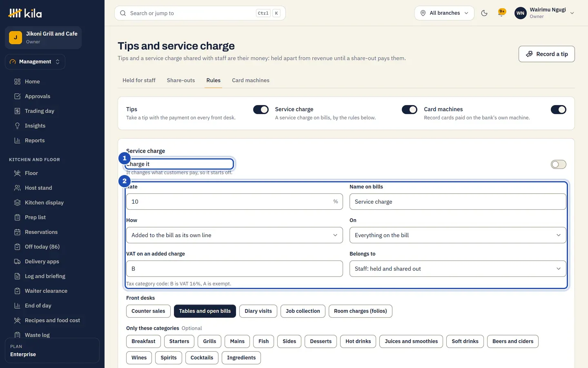Viewport: 588px width, 368px height.
Task: Open the Belongs to dropdown
Action: (x=458, y=269)
